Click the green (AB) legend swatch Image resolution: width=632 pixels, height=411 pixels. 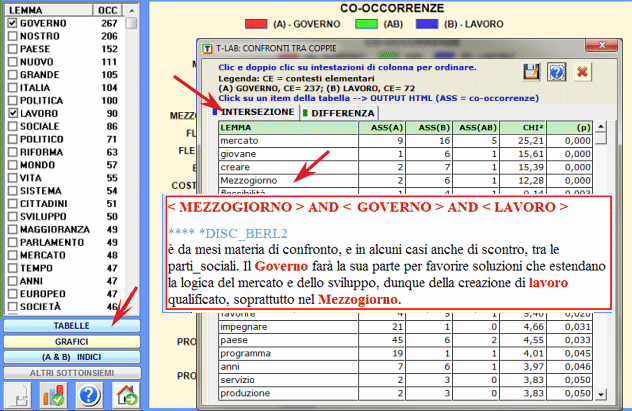pyautogui.click(x=366, y=24)
